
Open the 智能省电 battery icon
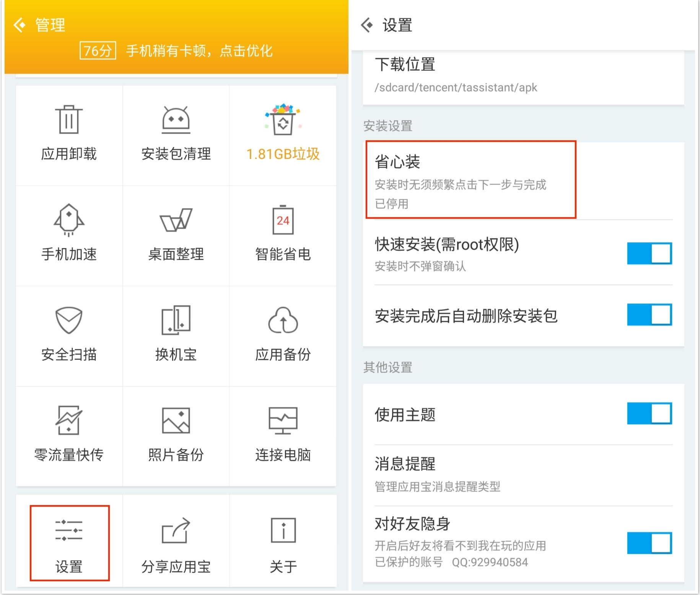click(283, 219)
